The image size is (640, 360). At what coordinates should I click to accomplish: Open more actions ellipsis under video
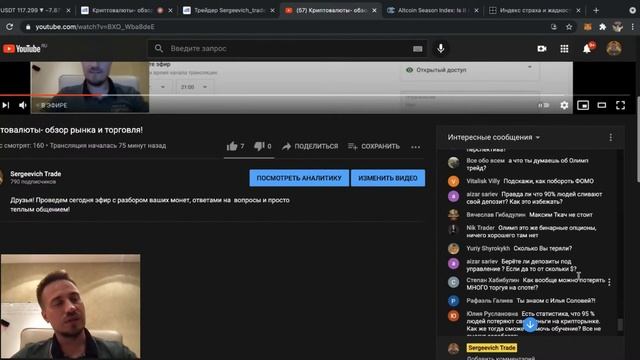tap(416, 147)
